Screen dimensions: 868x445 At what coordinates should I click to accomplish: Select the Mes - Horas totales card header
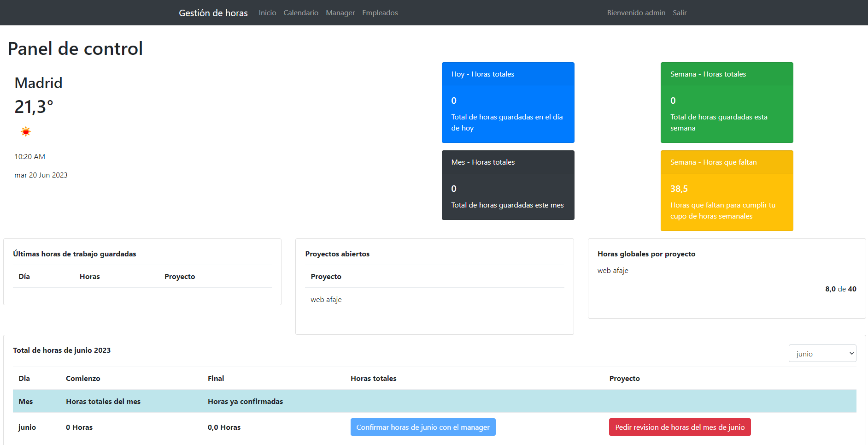coord(508,162)
